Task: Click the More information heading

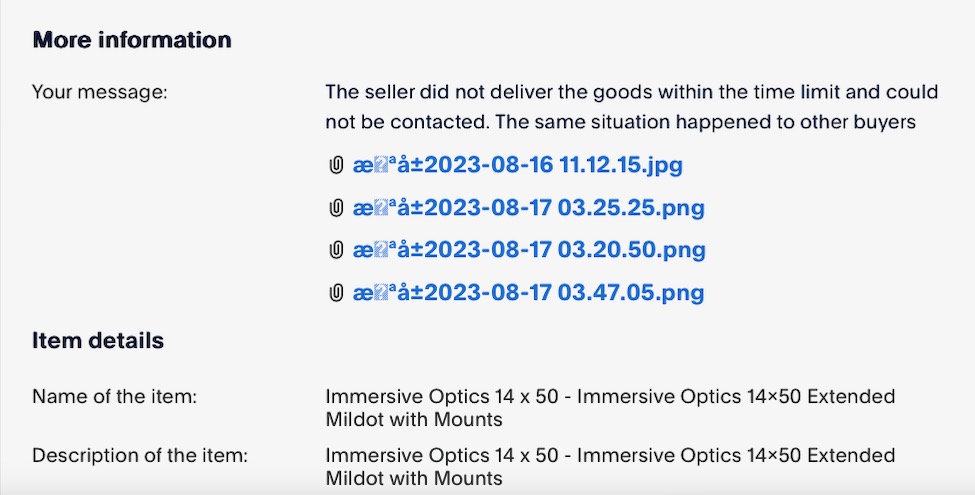Action: click(x=132, y=40)
